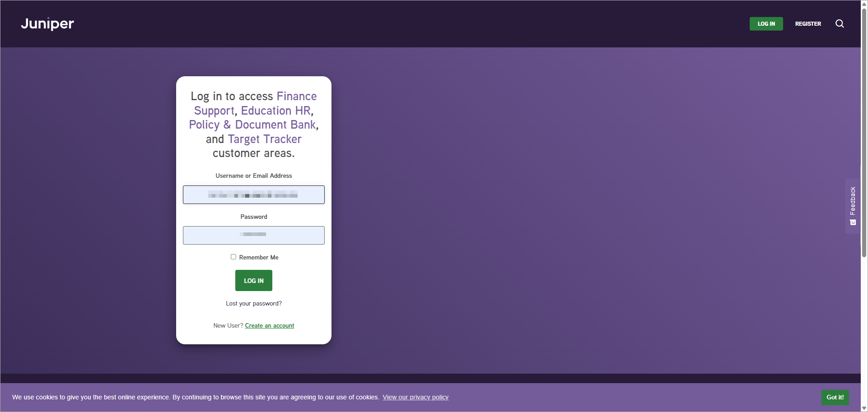View our privacy policy from the cookie banner
The image size is (868, 412).
[x=415, y=397]
